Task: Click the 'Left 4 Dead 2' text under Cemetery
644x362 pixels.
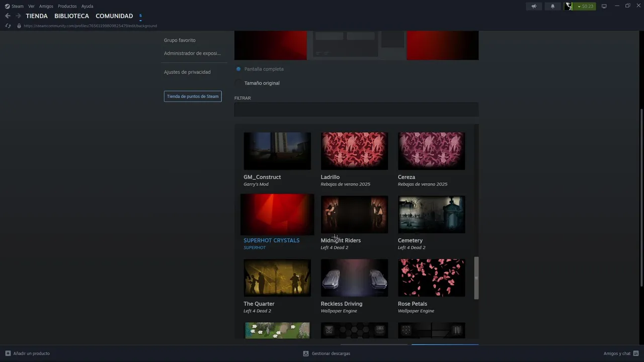Action: coord(412,247)
